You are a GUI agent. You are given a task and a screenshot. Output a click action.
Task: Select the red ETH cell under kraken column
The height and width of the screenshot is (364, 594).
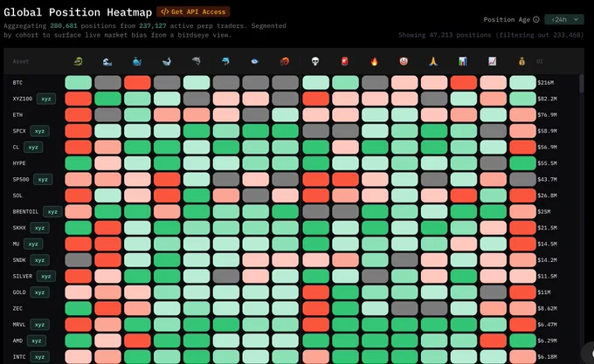[x=78, y=114]
